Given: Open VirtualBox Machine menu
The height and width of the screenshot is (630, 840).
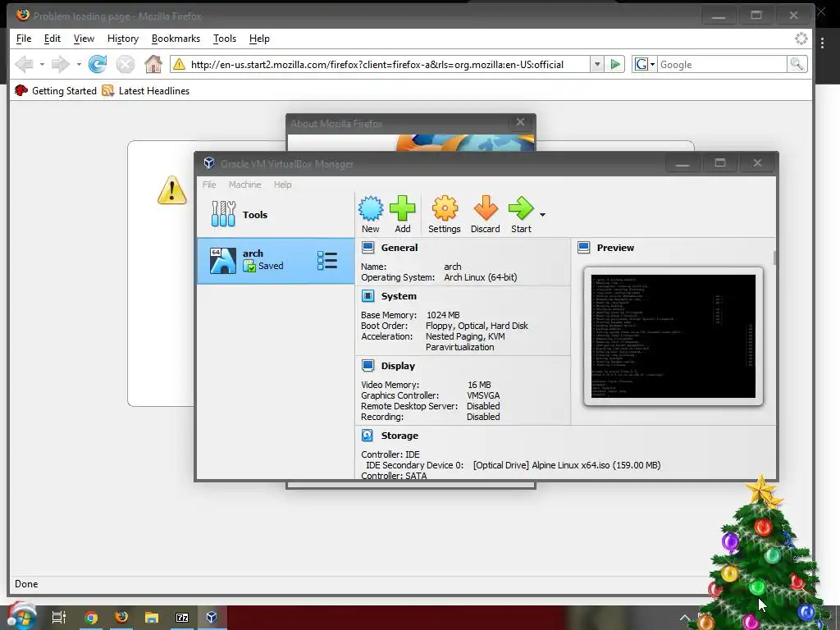Looking at the screenshot, I should pos(244,185).
